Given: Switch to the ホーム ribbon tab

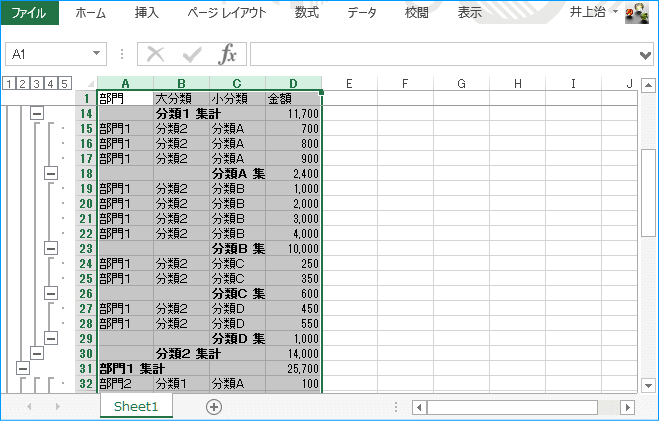Looking at the screenshot, I should point(90,13).
